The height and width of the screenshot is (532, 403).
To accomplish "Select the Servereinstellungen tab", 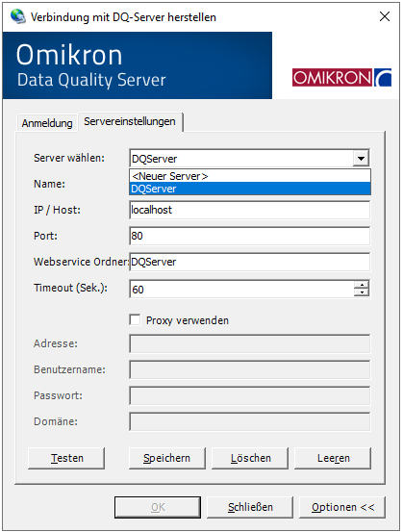I will 130,121.
